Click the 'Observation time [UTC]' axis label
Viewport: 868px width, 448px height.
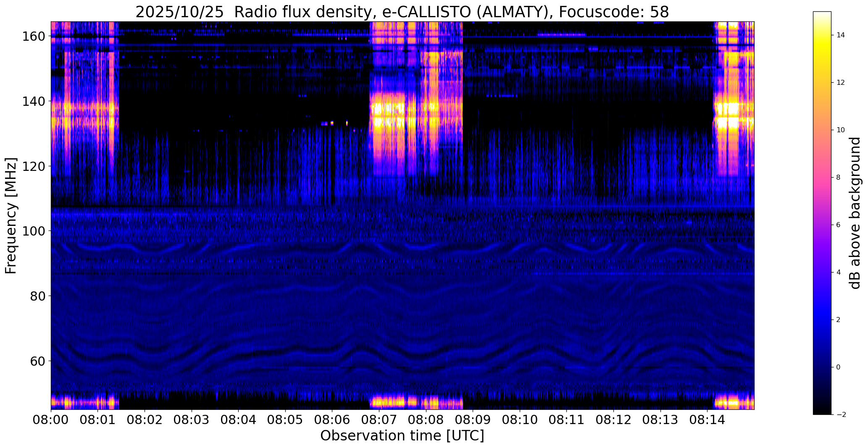pos(402,436)
